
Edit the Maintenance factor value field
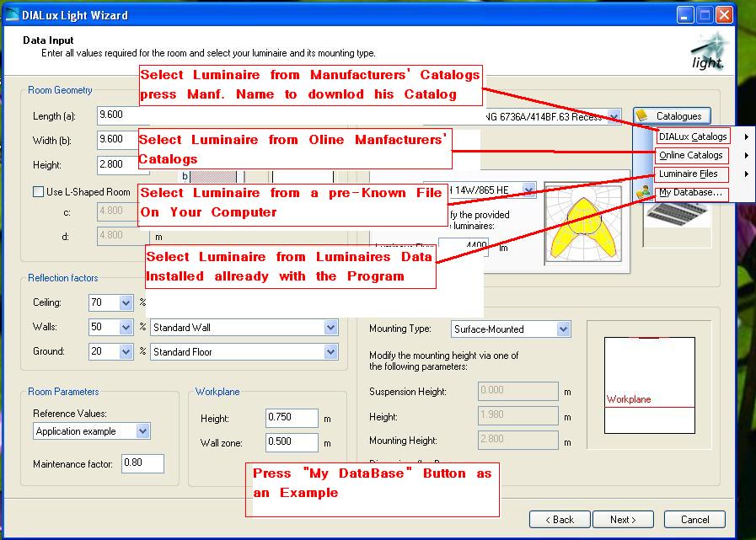[x=141, y=463]
